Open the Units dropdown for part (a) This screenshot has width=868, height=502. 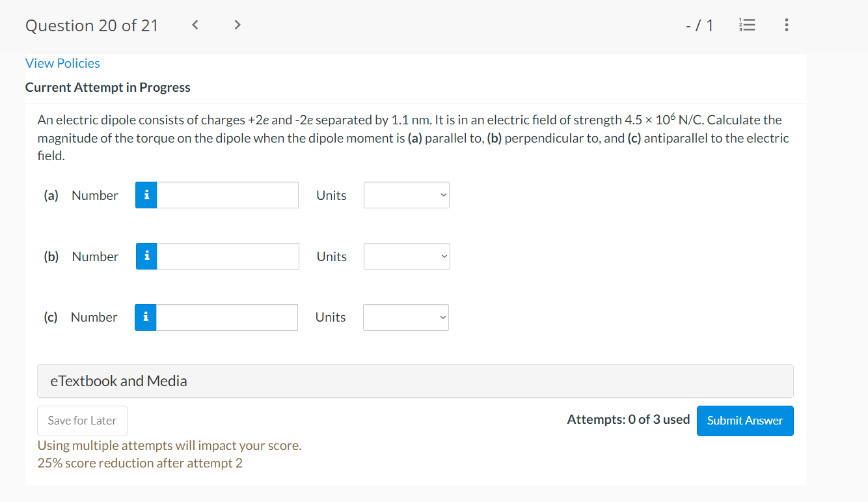[407, 195]
